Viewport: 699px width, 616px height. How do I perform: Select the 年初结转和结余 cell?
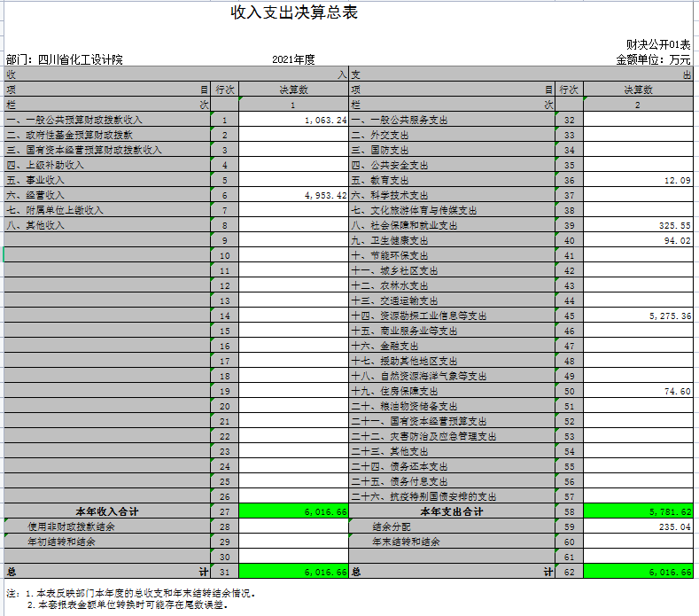click(107, 542)
